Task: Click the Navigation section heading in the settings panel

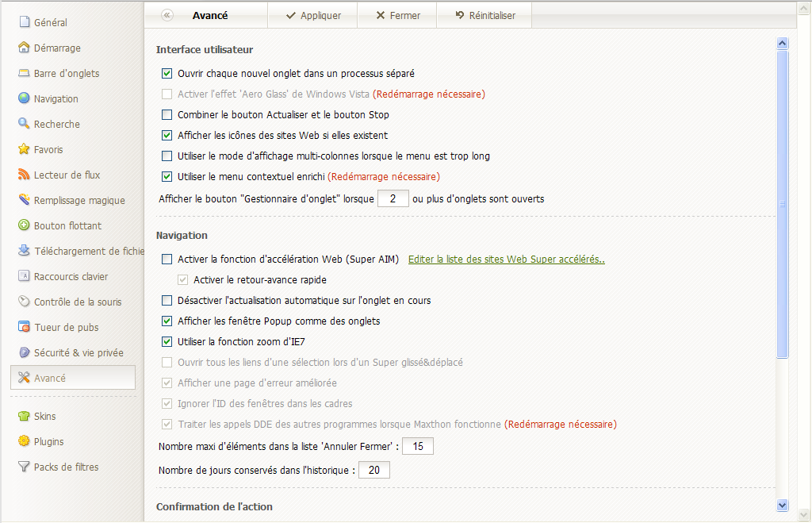Action: click(182, 236)
